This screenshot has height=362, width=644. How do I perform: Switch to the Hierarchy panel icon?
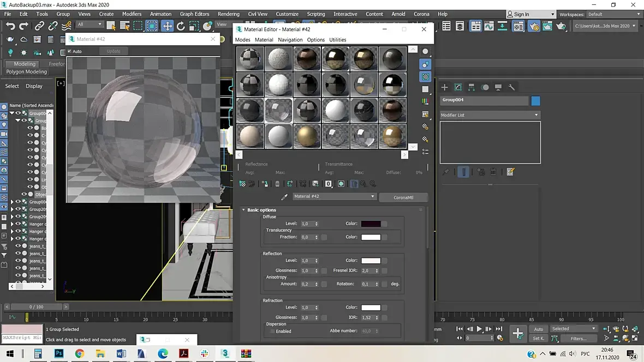(472, 87)
